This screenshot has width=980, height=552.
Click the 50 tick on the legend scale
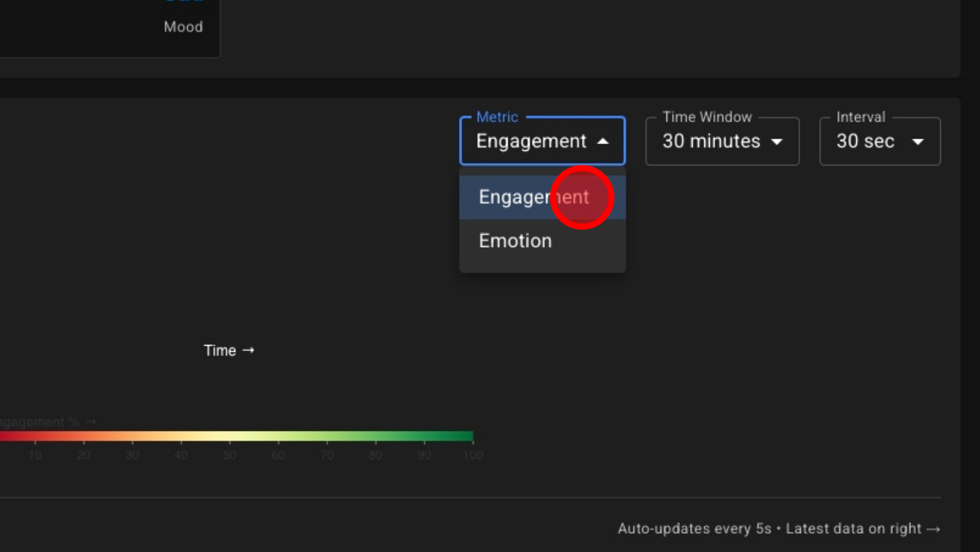[x=230, y=455]
